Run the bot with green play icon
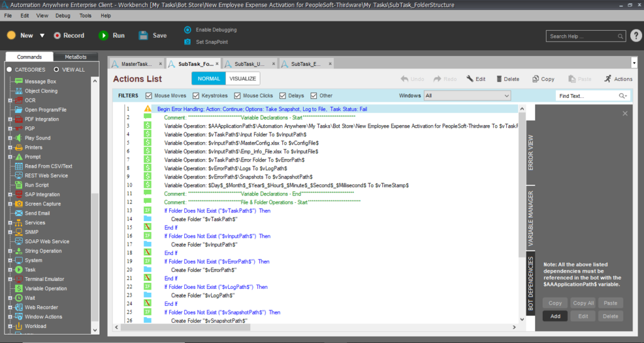Image resolution: width=644 pixels, height=343 pixels. [x=103, y=36]
